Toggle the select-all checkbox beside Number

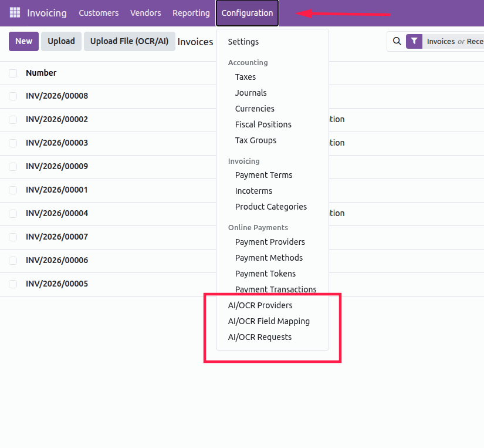[x=13, y=73]
